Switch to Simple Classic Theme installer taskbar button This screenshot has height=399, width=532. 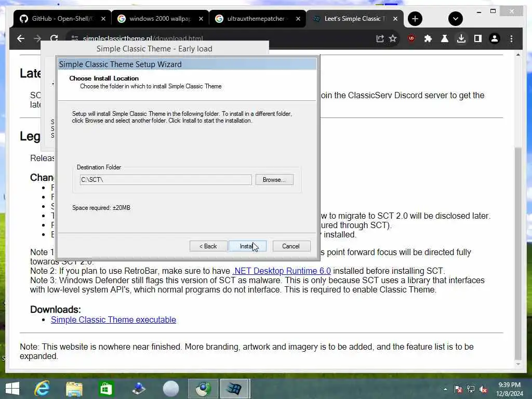click(235, 389)
